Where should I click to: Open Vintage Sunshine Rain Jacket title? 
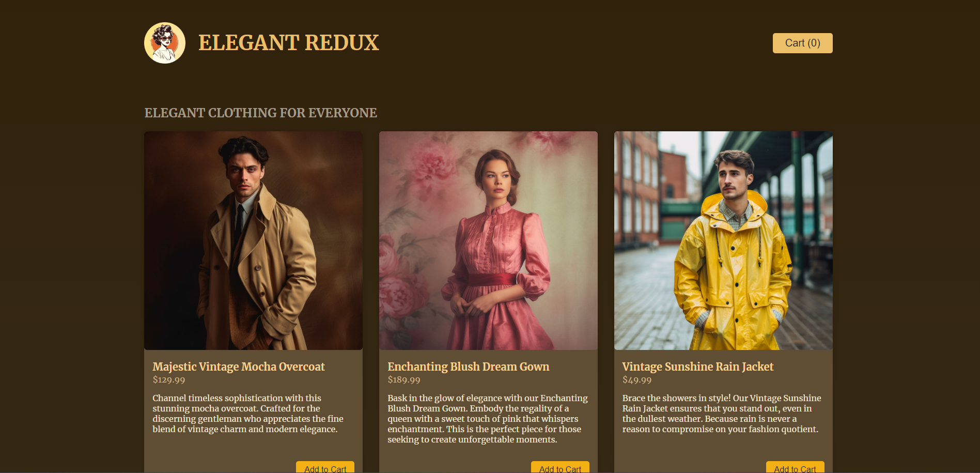point(697,367)
